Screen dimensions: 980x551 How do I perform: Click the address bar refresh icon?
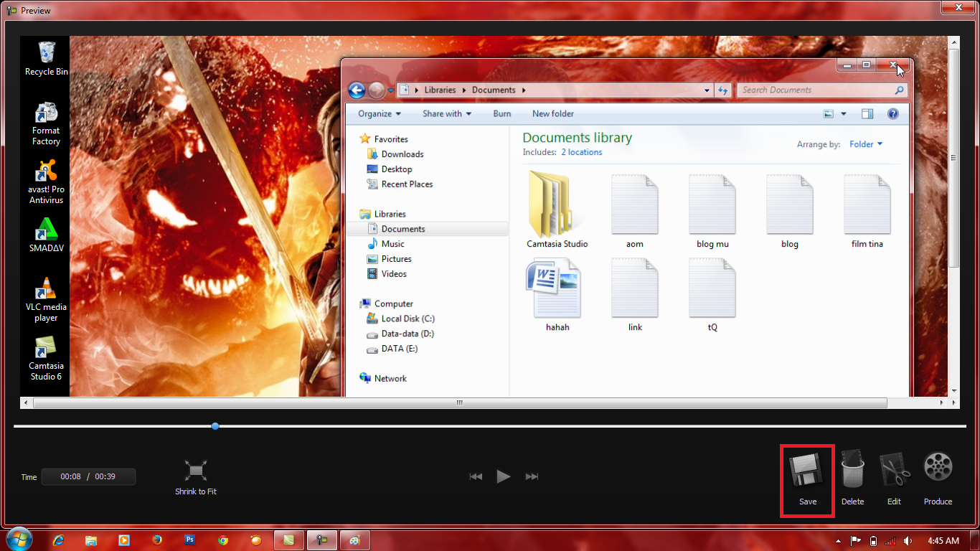click(x=722, y=90)
